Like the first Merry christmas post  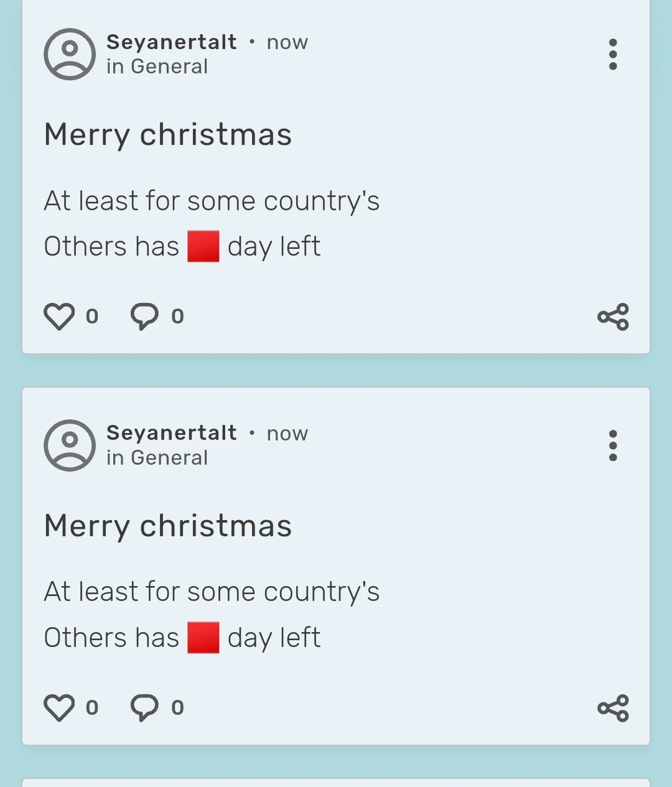(x=60, y=316)
